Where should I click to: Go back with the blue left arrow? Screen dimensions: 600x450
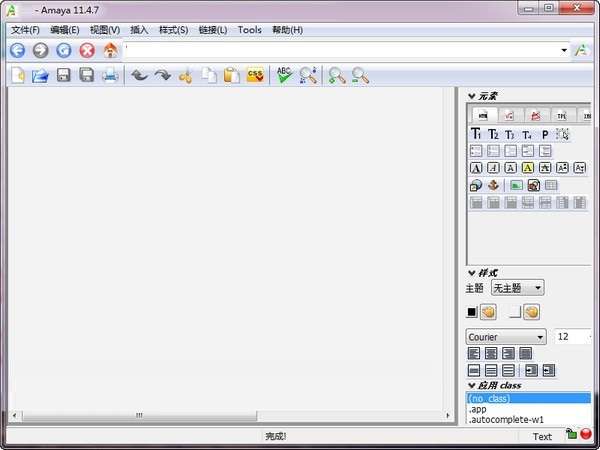tap(17, 51)
